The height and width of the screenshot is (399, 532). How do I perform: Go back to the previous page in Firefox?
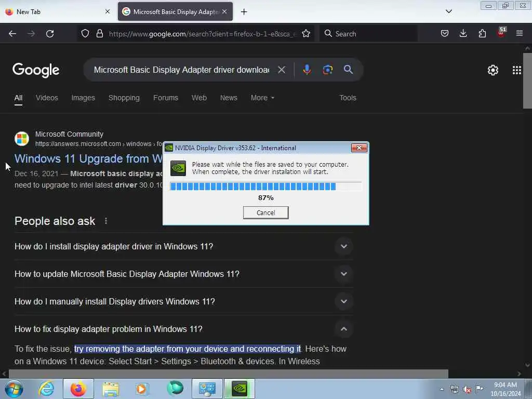pos(12,34)
